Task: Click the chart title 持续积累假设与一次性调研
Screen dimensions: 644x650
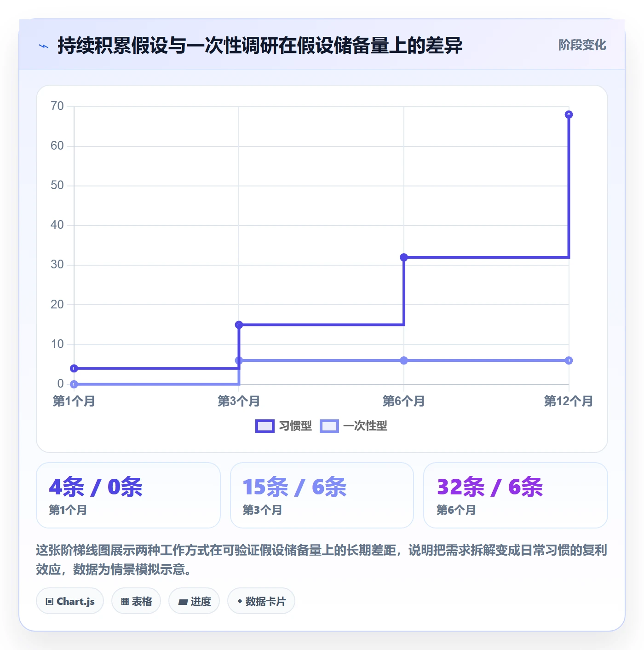Action: click(x=260, y=46)
